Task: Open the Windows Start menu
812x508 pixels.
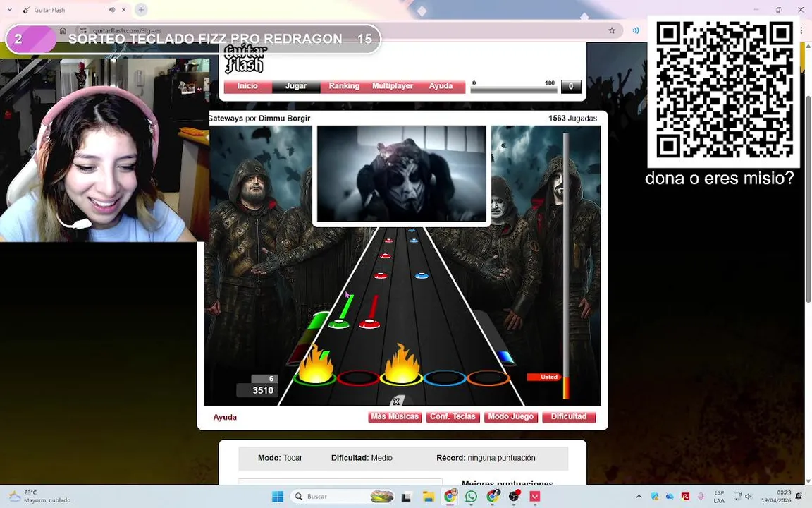Action: (x=278, y=497)
